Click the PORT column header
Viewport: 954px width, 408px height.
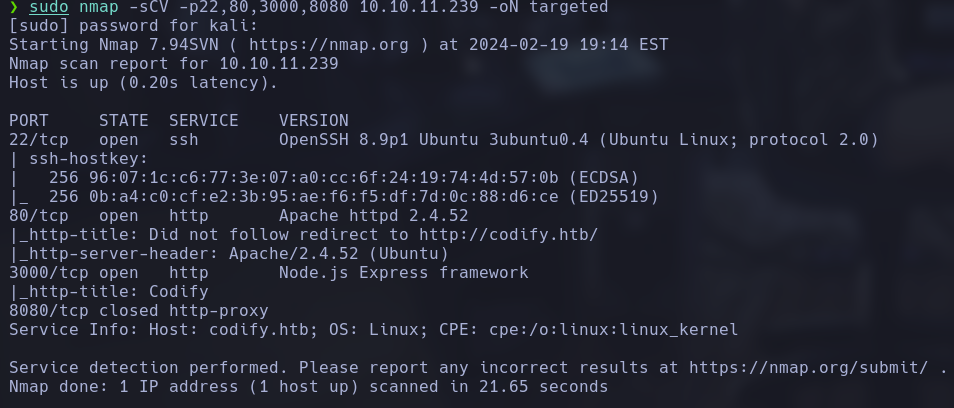pyautogui.click(x=28, y=120)
